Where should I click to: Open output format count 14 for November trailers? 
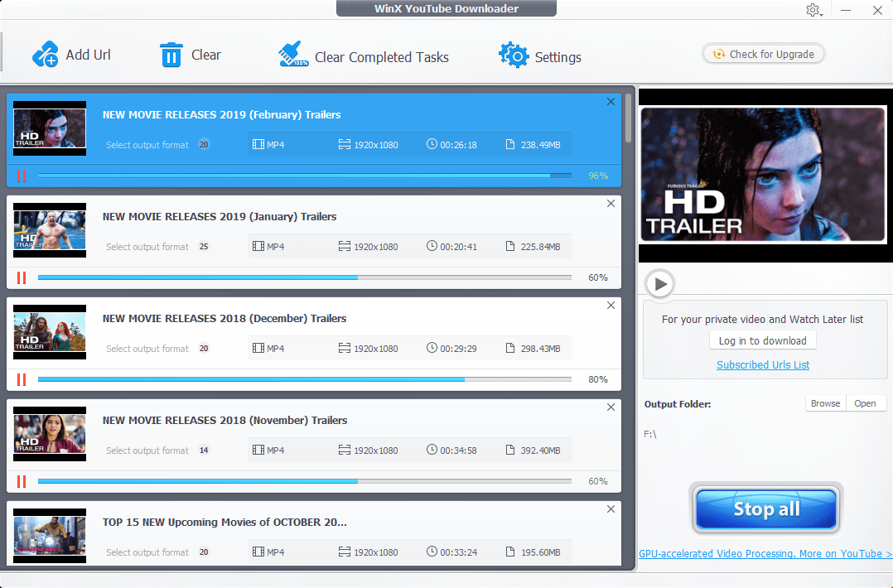click(204, 451)
